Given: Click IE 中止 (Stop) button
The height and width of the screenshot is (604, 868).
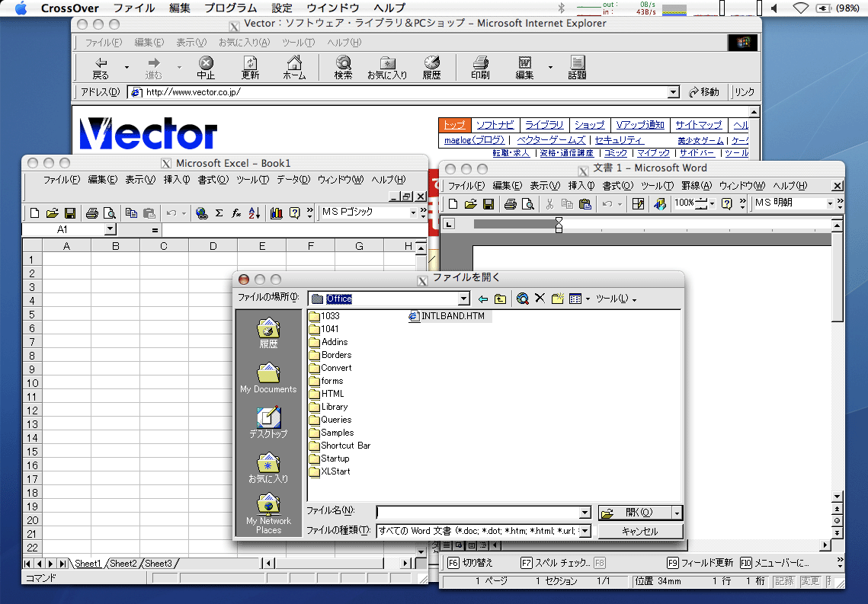Looking at the screenshot, I should pyautogui.click(x=206, y=68).
